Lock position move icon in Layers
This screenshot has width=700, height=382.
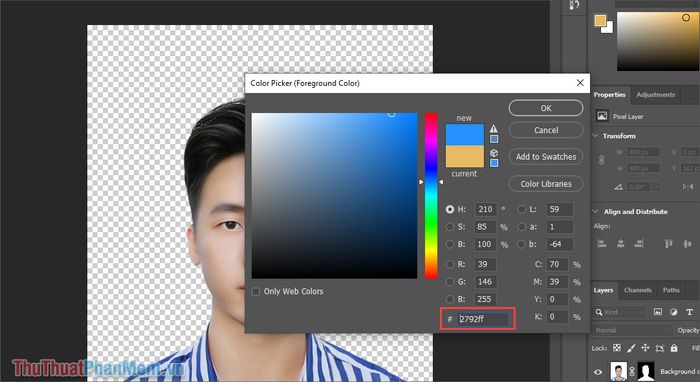click(x=645, y=348)
